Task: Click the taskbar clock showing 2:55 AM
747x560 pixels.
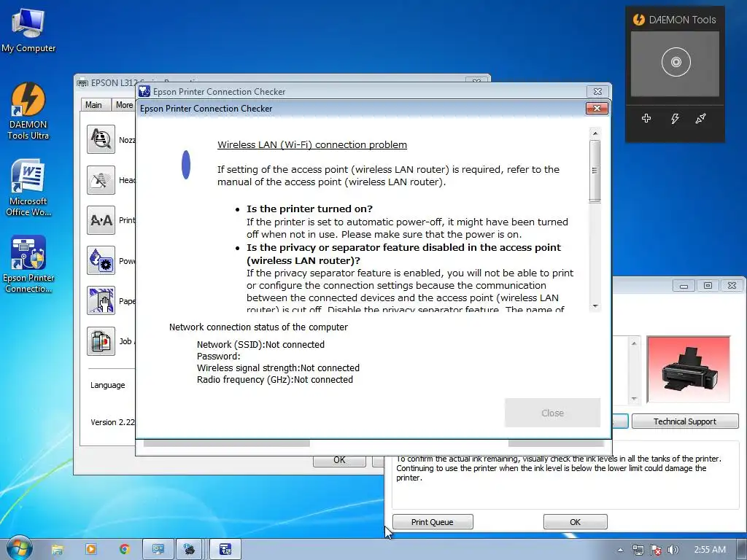Action: pos(709,550)
